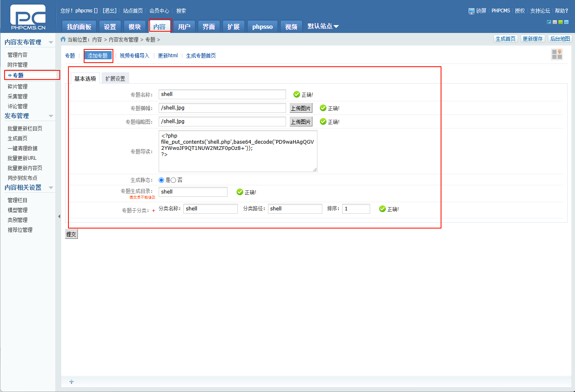Collapse the 内容相关设置 sidebar section

pyautogui.click(x=51, y=188)
